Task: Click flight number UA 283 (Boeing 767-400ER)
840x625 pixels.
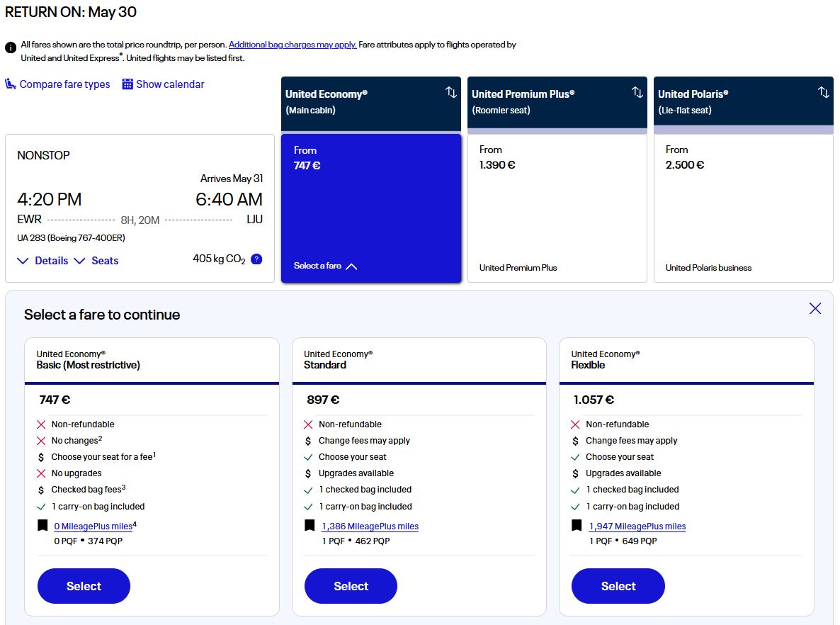Action: tap(71, 237)
